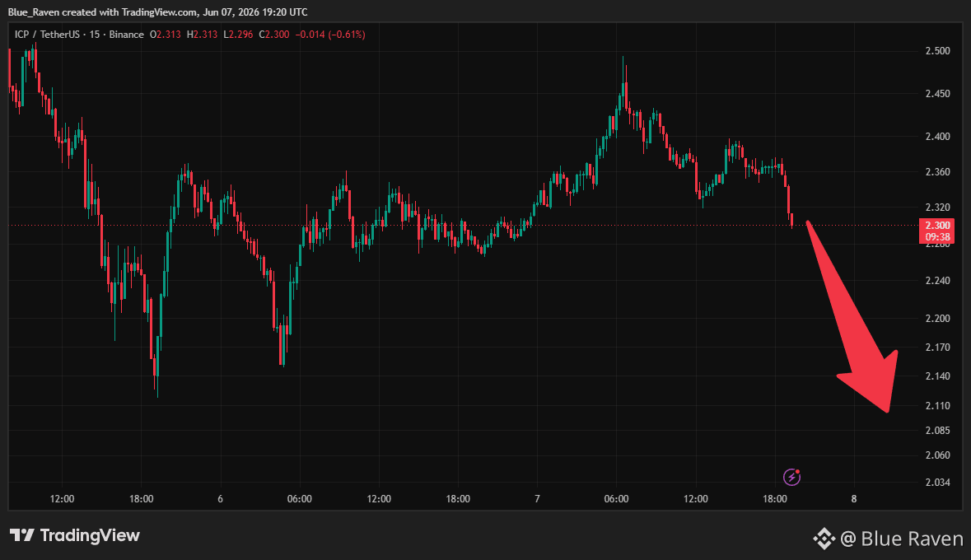971x560 pixels.
Task: Click the purple lightning bolt icon
Action: 792,477
